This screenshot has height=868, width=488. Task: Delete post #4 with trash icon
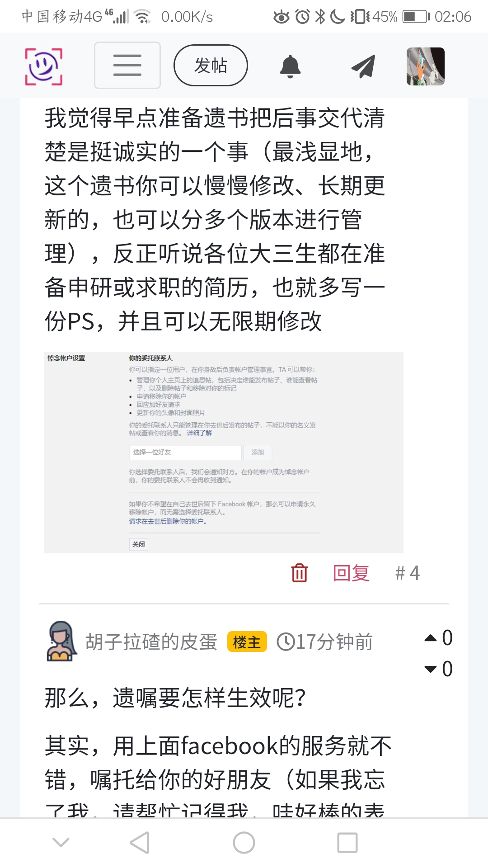(x=299, y=573)
